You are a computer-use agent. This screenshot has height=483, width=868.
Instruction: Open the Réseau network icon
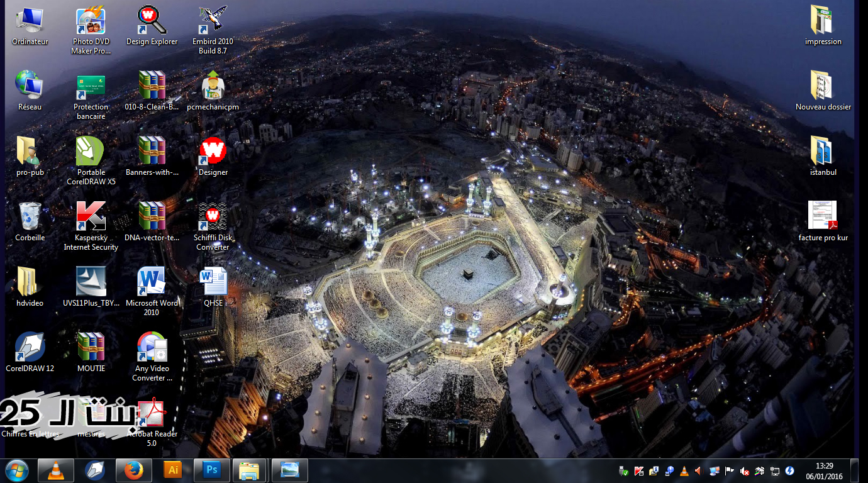click(x=30, y=92)
